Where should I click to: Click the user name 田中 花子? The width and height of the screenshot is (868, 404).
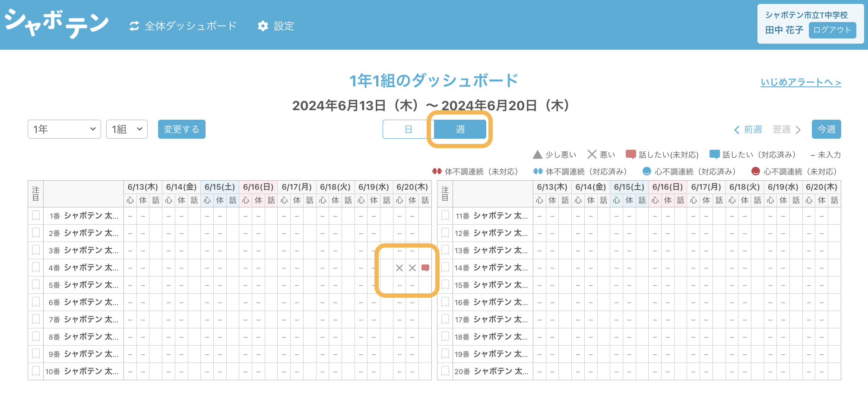(784, 30)
